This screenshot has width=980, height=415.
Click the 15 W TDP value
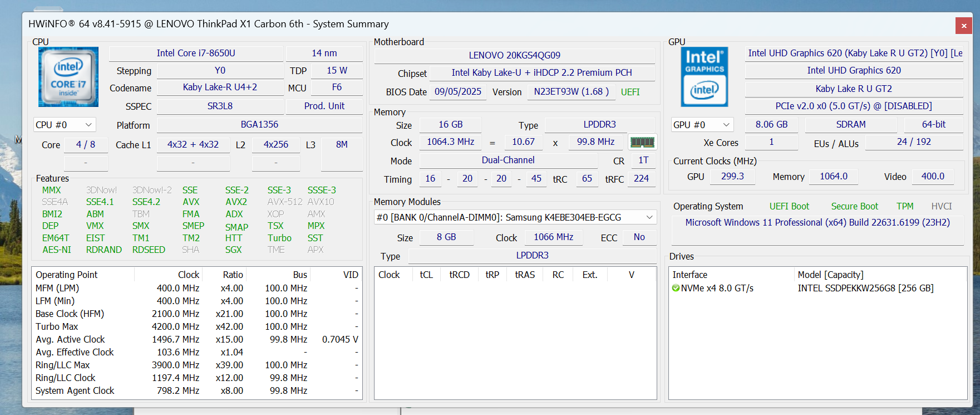click(337, 71)
